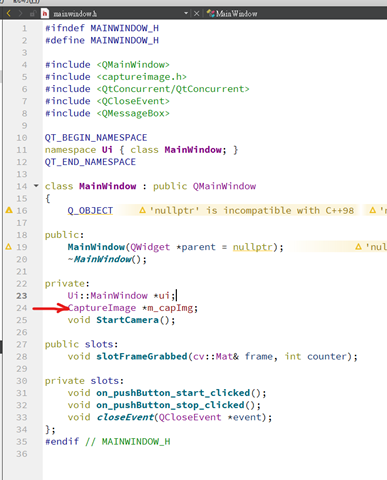Click the <QCloseEvent> include
This screenshot has width=387, height=480.
(x=133, y=101)
